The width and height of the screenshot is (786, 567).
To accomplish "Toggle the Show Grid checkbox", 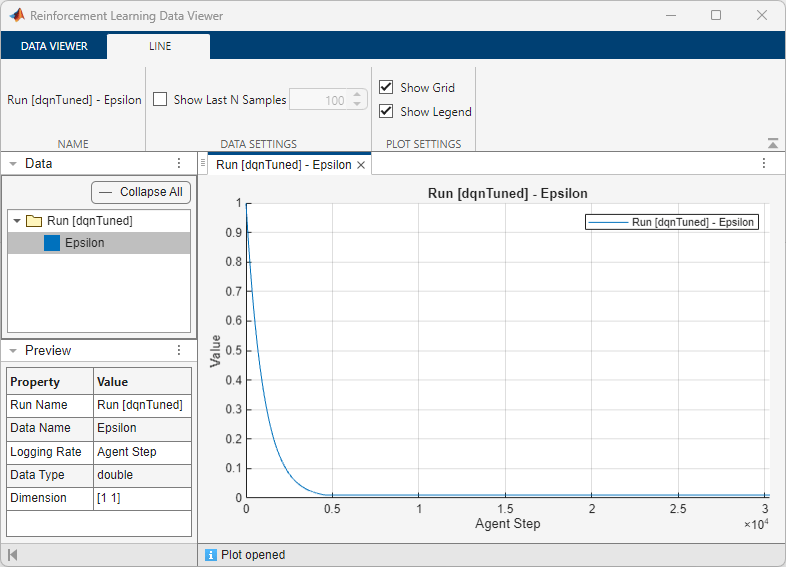I will coord(386,88).
